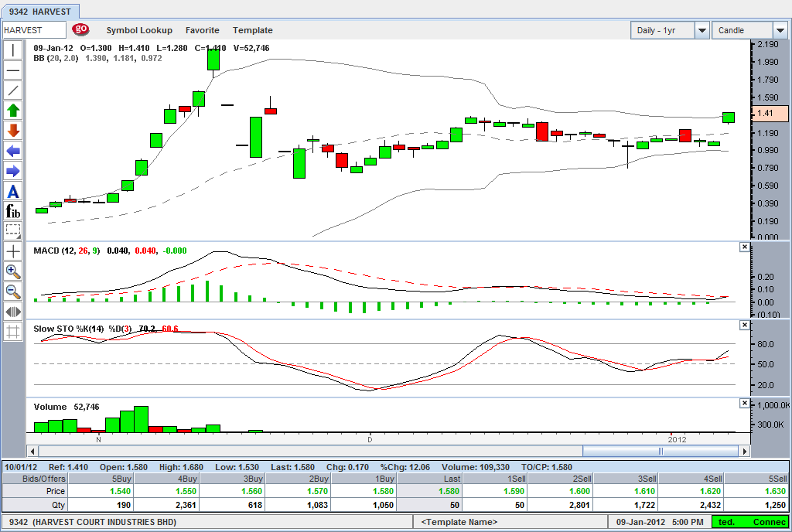Activate the crosshair cursor tool
792x532 pixels.
tap(13, 251)
